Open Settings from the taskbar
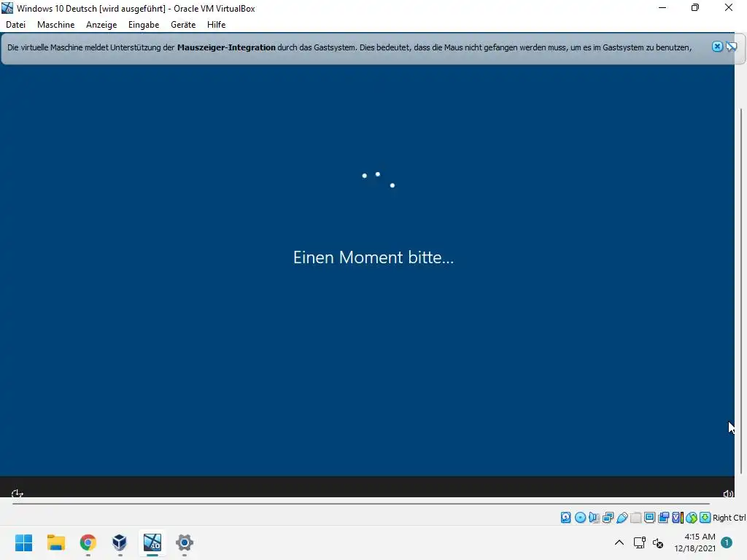This screenshot has width=747, height=560. point(185,542)
